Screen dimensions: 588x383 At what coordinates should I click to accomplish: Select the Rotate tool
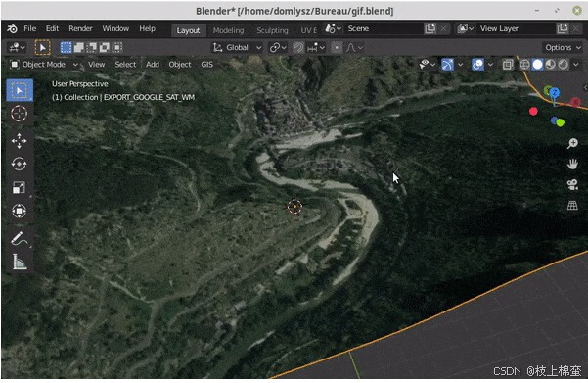point(20,165)
